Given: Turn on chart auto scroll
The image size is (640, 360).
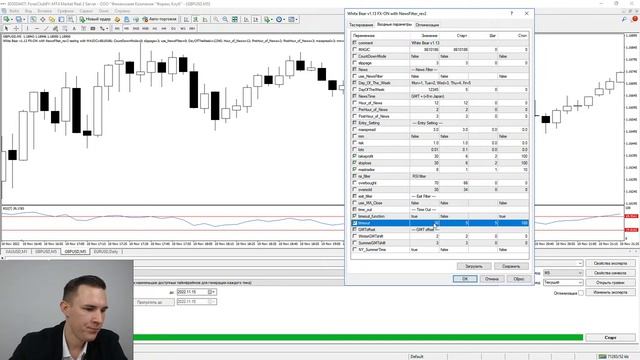Looking at the screenshot, I should (246, 19).
